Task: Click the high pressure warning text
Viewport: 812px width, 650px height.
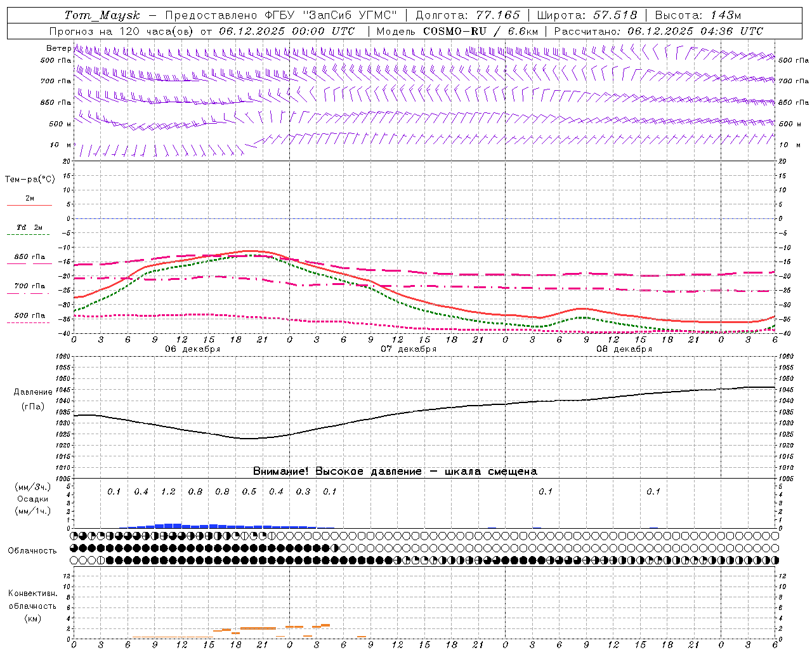Action: click(395, 471)
